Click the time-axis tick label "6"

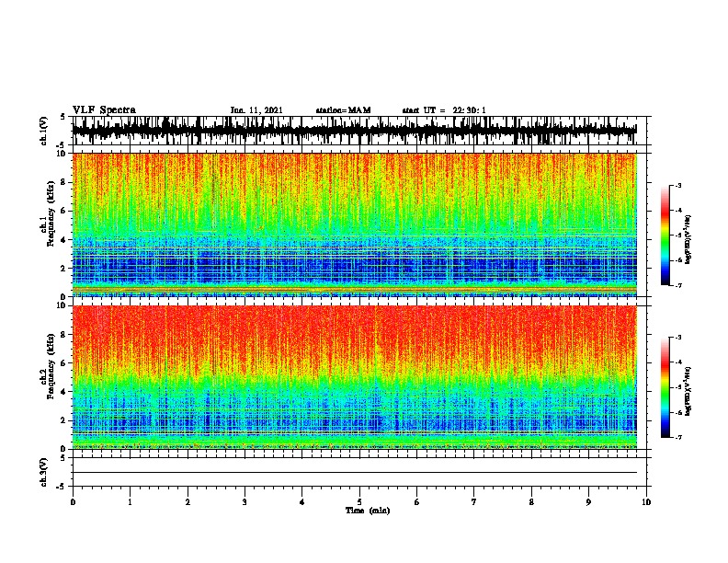[417, 502]
